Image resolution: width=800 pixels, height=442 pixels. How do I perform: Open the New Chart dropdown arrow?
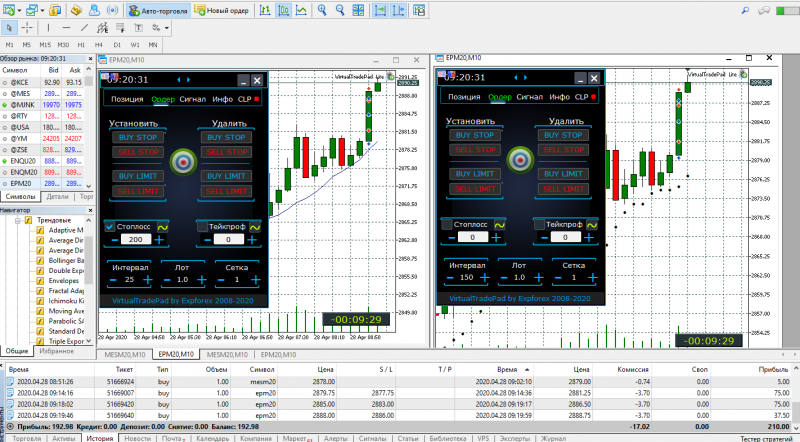click(19, 10)
